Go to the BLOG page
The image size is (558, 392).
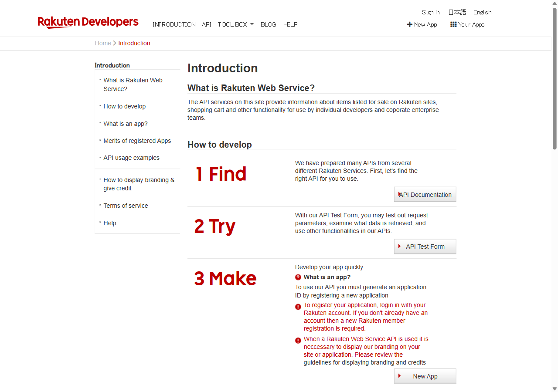point(269,24)
